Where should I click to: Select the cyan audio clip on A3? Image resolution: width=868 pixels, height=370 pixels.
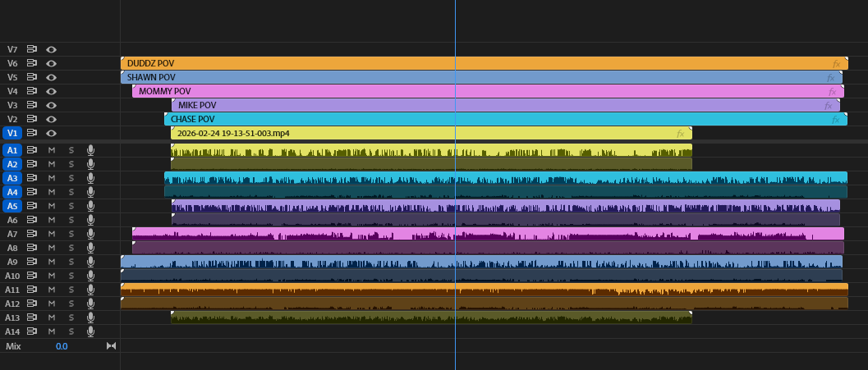pos(506,178)
